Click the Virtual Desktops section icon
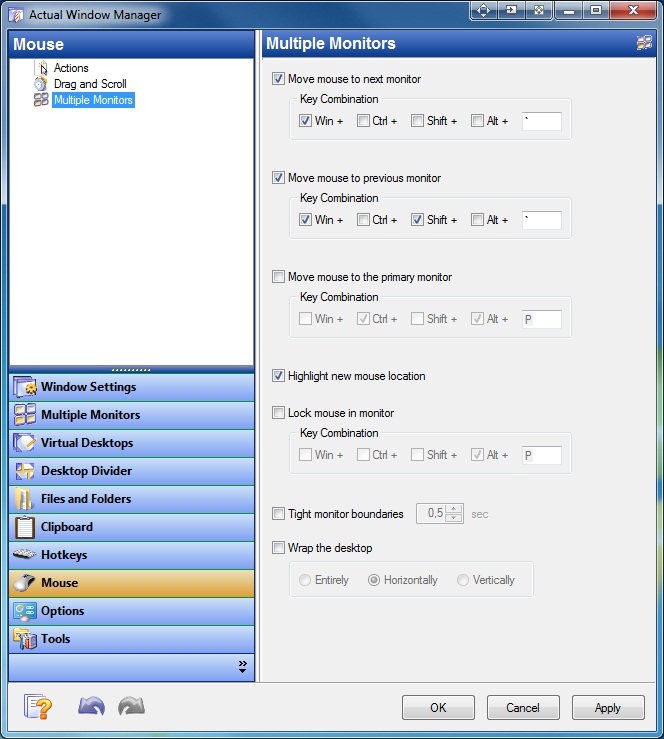The height and width of the screenshot is (739, 664). [25, 443]
